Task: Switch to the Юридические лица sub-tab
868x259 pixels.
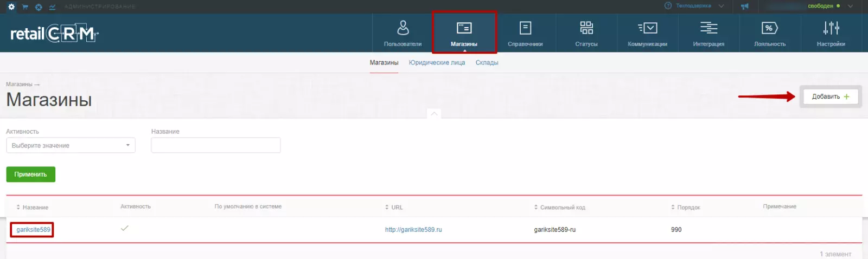Action: coord(437,63)
